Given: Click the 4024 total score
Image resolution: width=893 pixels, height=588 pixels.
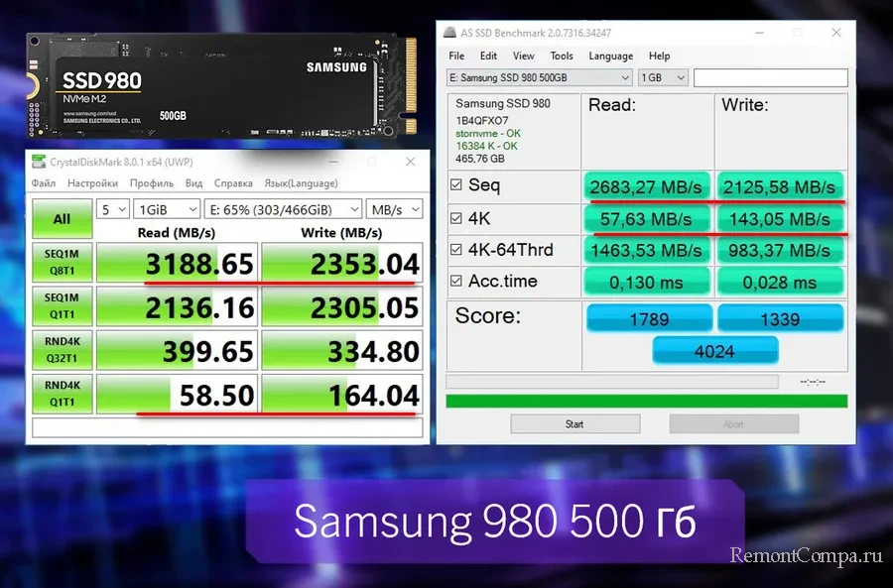Looking at the screenshot, I should [x=714, y=351].
